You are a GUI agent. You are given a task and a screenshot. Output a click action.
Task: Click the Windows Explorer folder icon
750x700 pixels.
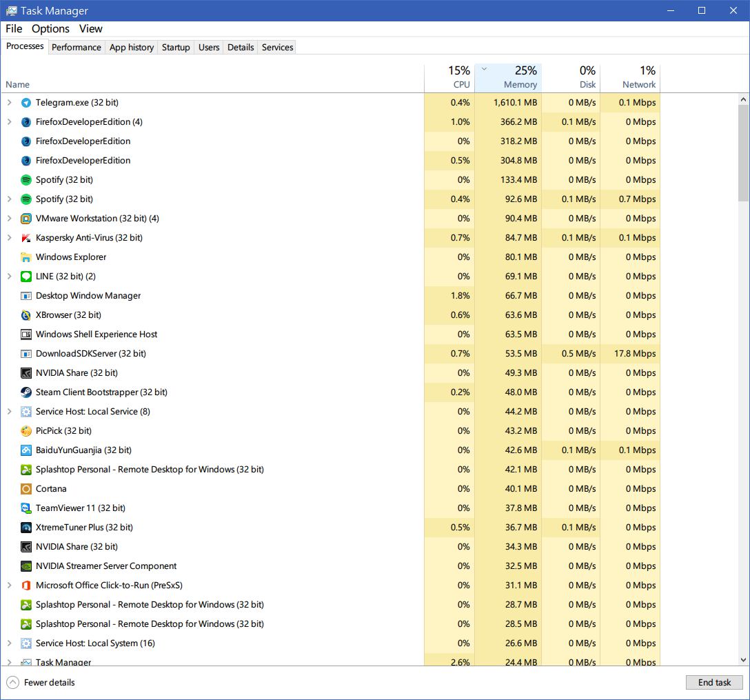pos(26,257)
